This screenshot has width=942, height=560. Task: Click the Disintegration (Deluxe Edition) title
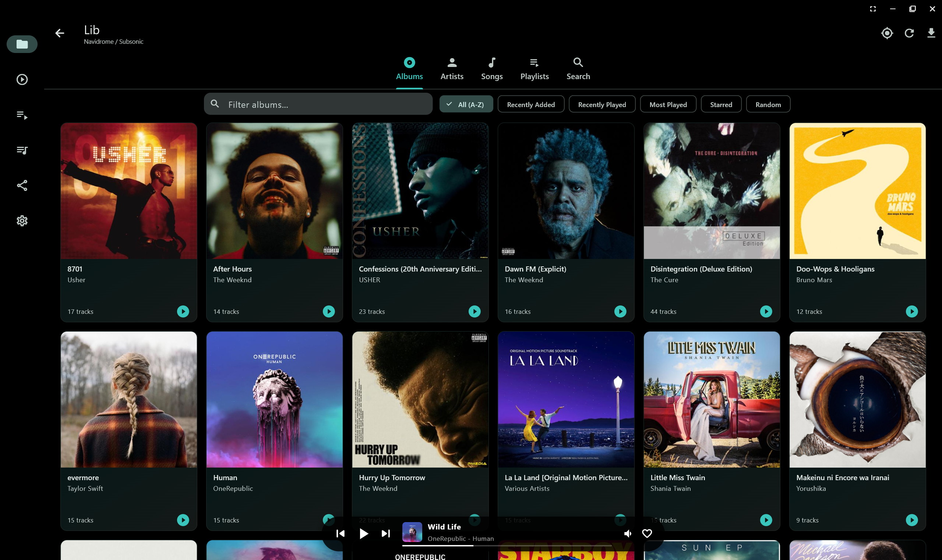(x=701, y=269)
